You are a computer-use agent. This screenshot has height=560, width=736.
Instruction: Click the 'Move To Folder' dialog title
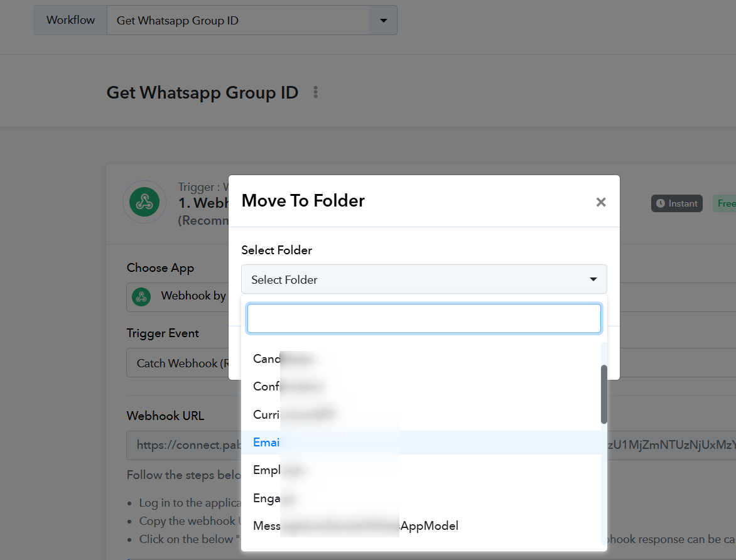point(303,201)
